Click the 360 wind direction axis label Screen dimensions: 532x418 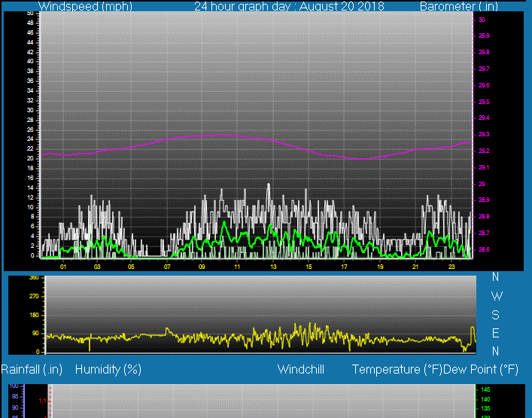35,278
